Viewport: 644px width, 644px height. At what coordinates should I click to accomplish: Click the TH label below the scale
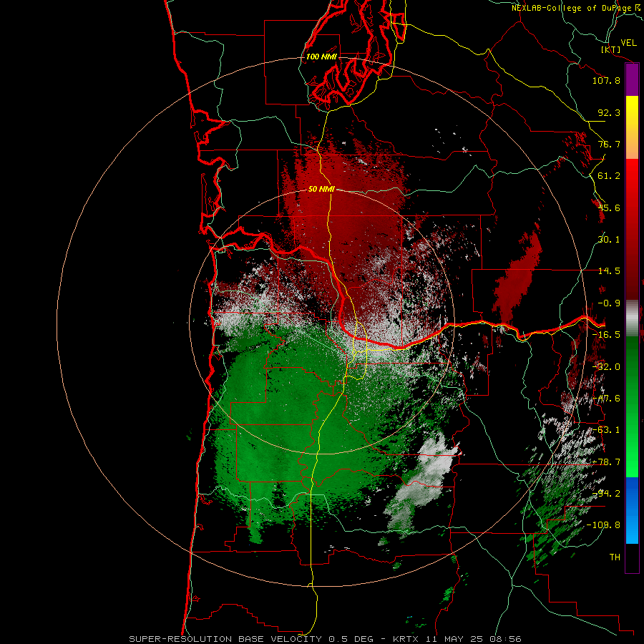tap(615, 557)
